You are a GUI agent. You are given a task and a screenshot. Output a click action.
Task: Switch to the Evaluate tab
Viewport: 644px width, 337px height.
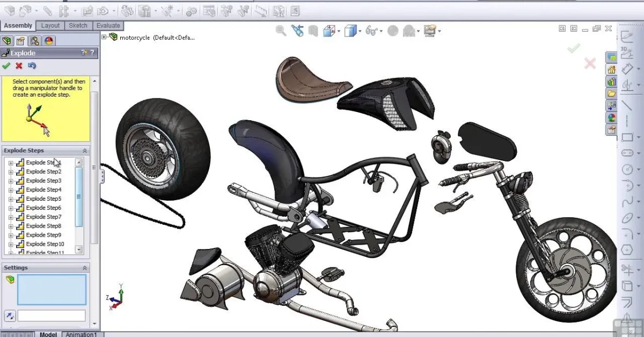coord(108,26)
